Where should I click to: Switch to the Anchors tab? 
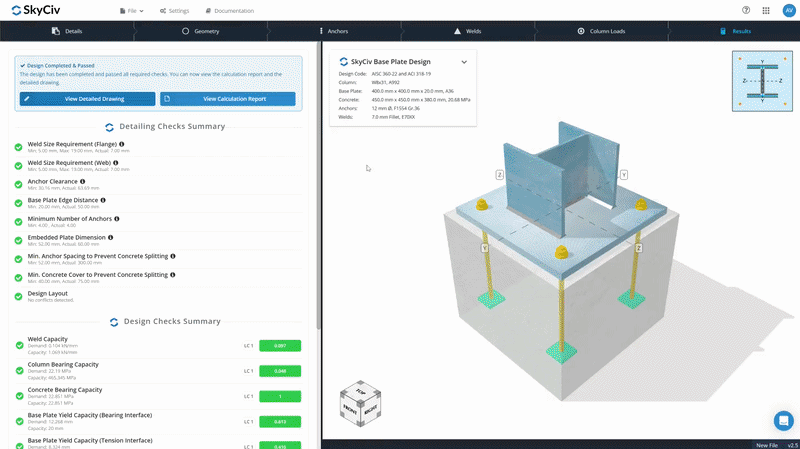[334, 31]
